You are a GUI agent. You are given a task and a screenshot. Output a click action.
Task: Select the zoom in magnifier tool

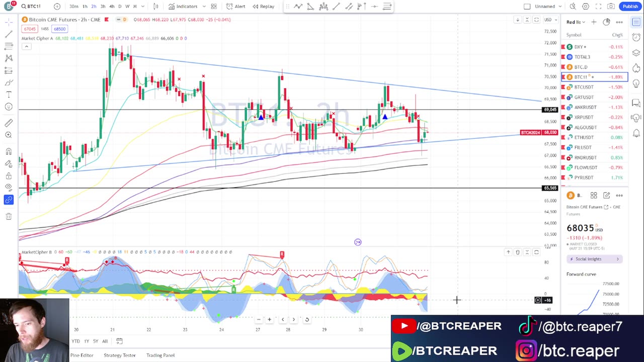pyautogui.click(x=9, y=135)
